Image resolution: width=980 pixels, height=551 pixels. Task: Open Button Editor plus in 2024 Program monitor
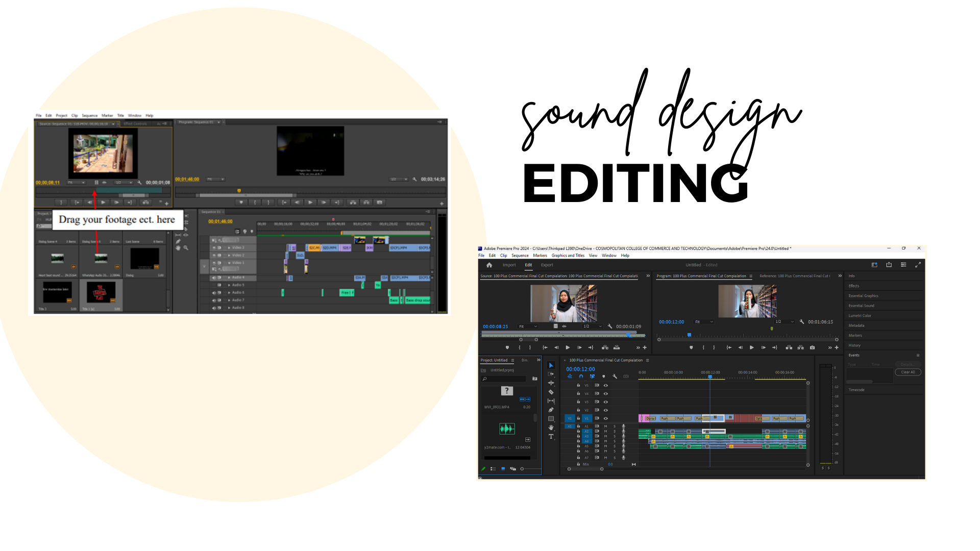[x=837, y=347]
